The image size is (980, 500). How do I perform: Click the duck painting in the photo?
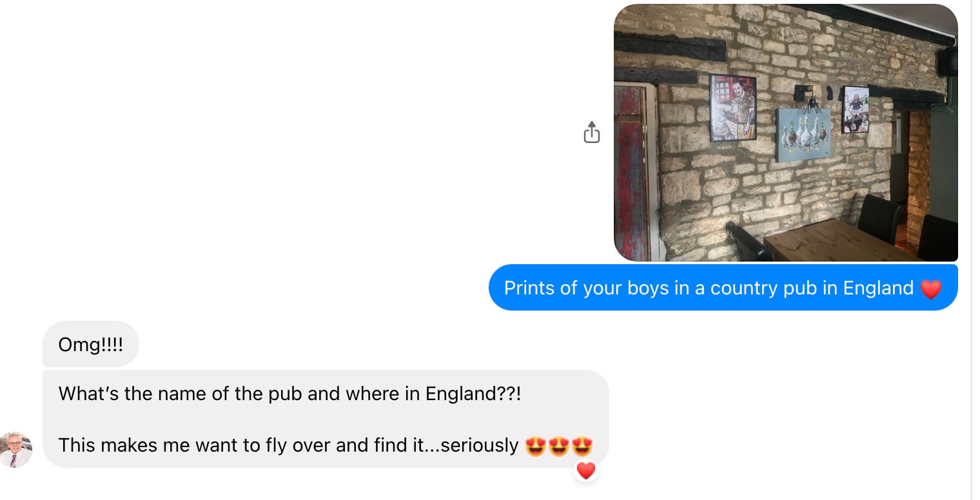pos(804,135)
